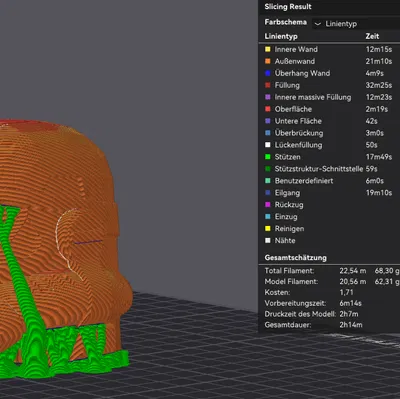Click the Überbrückung color swatch
The width and height of the screenshot is (400, 399).
pyautogui.click(x=268, y=133)
